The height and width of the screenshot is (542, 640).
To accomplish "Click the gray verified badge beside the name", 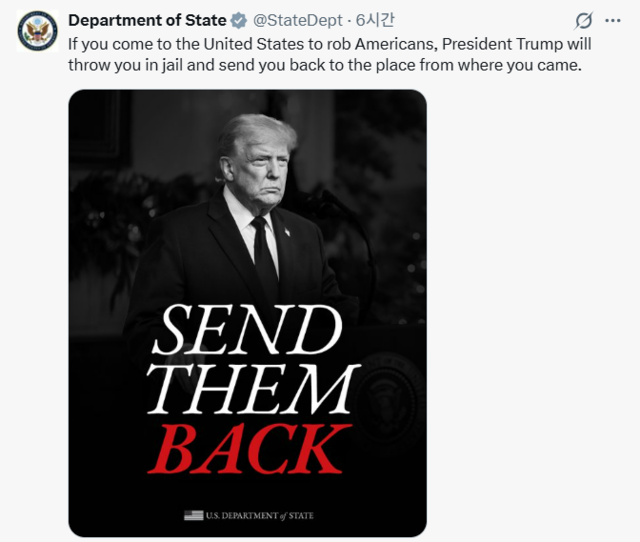I will (240, 20).
